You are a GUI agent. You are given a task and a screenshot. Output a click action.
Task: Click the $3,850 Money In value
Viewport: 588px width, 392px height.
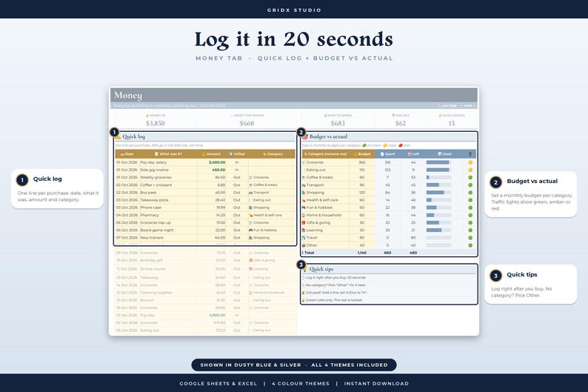click(x=156, y=123)
